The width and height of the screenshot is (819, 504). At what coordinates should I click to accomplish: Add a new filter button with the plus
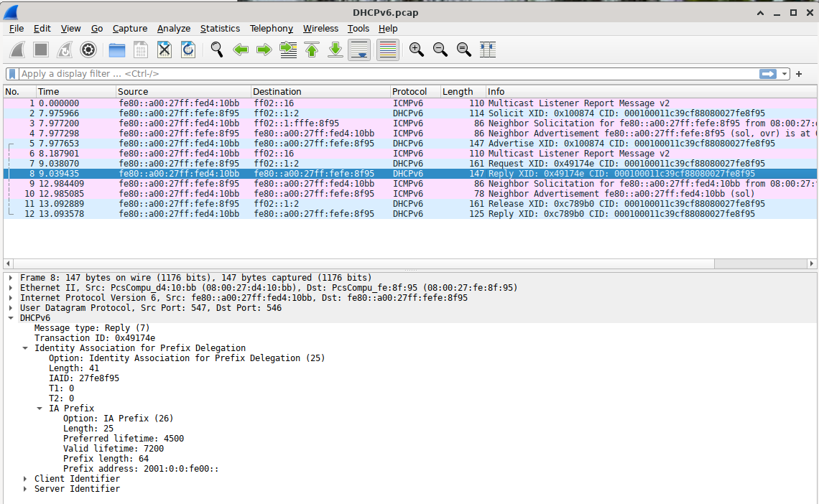point(798,73)
